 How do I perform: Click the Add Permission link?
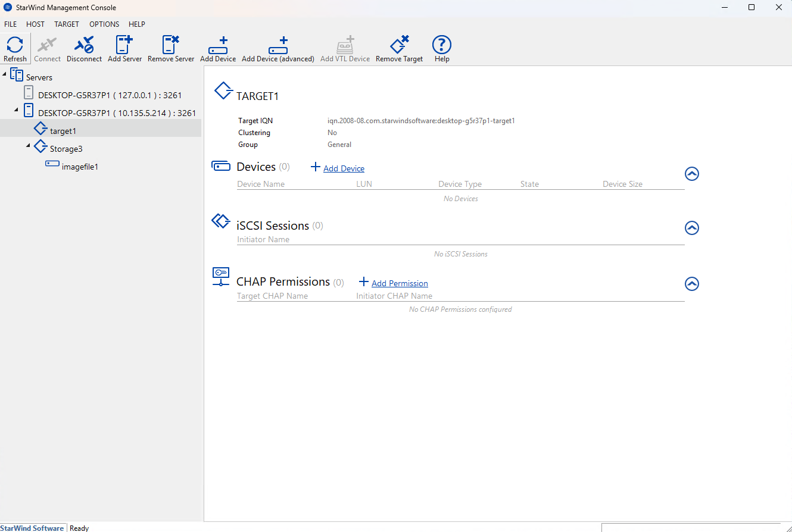pyautogui.click(x=400, y=284)
